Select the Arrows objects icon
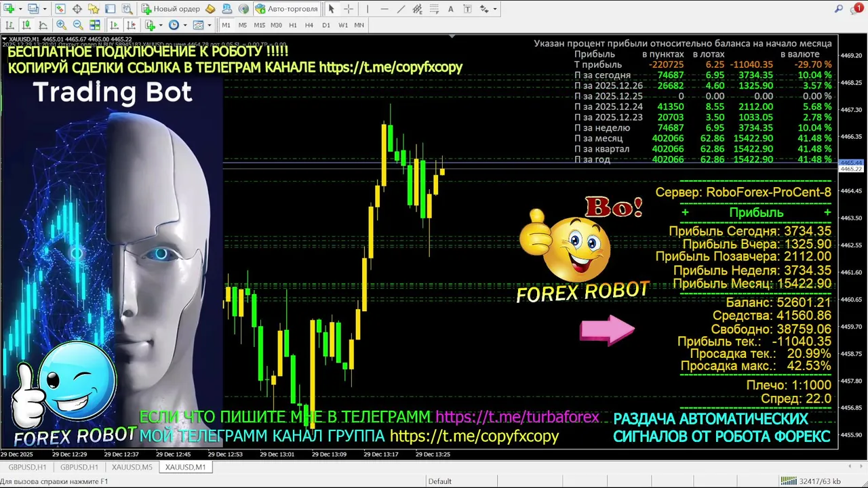 click(x=484, y=9)
